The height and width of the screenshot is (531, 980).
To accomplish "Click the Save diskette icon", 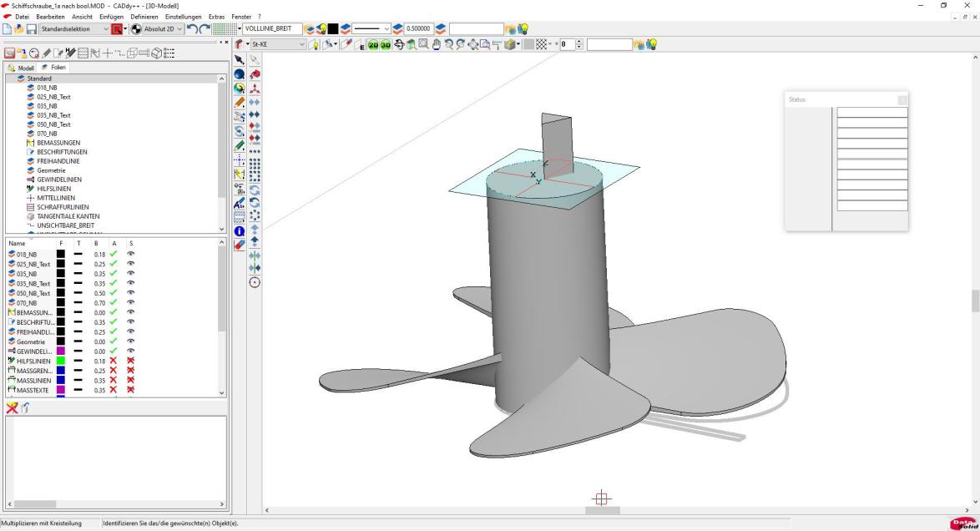I will (x=31, y=29).
